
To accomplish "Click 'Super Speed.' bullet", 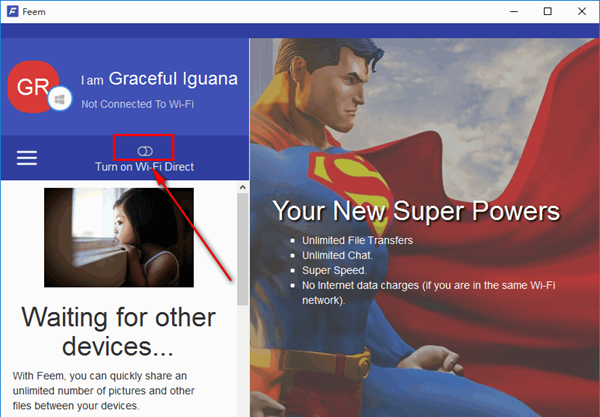I will coord(334,270).
